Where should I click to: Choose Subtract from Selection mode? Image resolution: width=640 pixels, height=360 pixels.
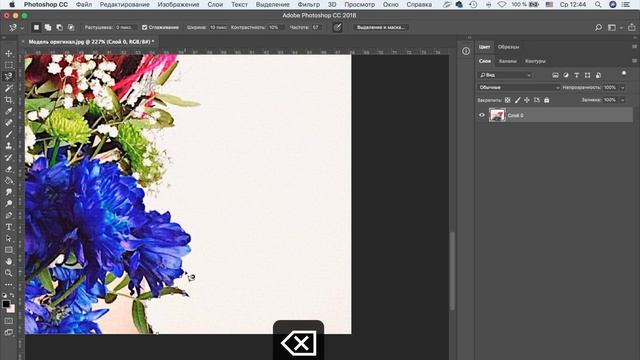click(60, 27)
